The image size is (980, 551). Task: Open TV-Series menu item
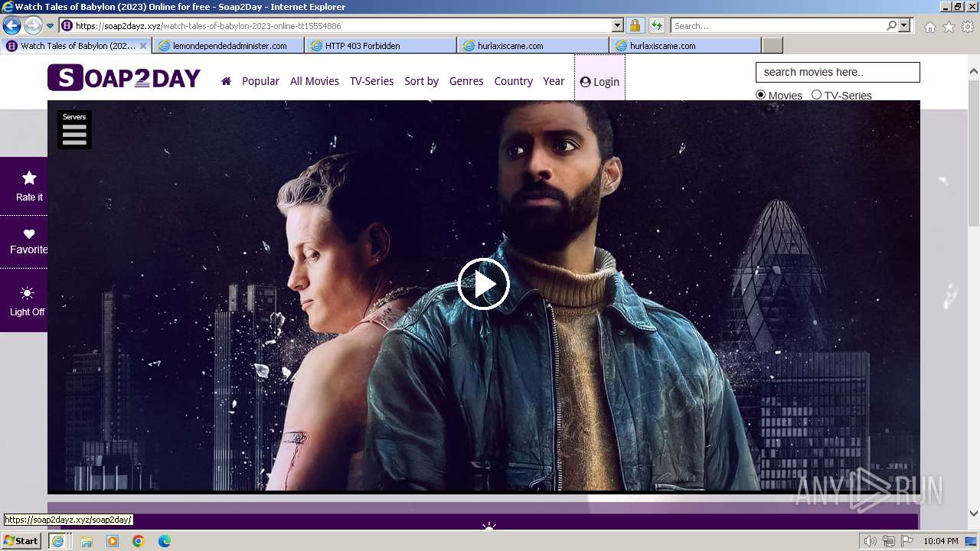coord(371,81)
